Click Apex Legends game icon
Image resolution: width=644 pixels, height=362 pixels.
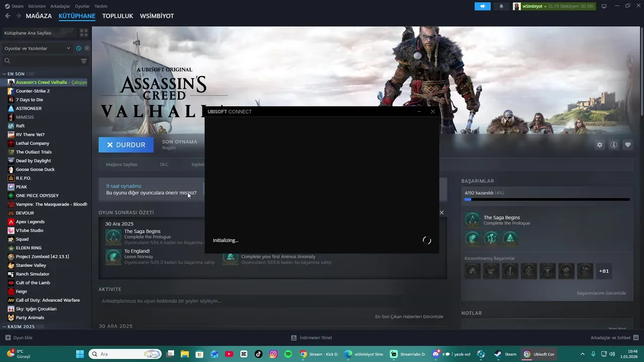pos(11,222)
